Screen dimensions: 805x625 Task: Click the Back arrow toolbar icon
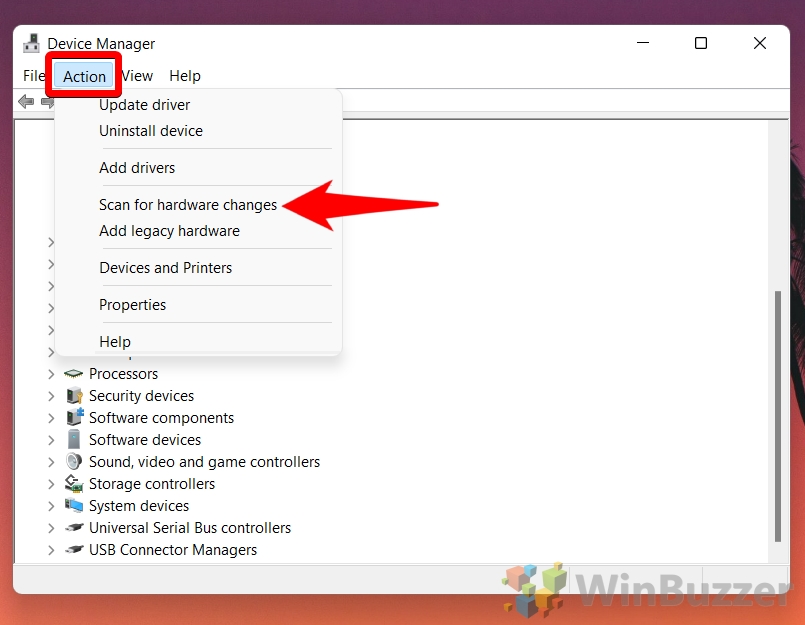26,102
